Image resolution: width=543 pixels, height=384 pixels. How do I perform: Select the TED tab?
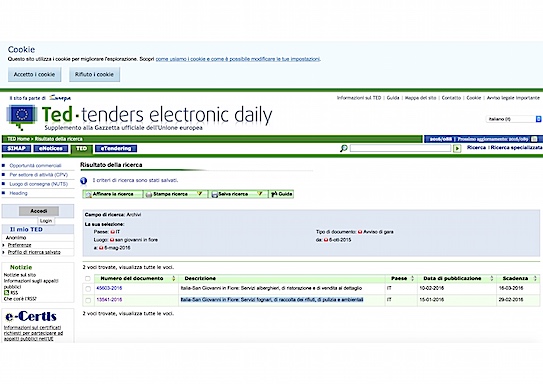82,149
